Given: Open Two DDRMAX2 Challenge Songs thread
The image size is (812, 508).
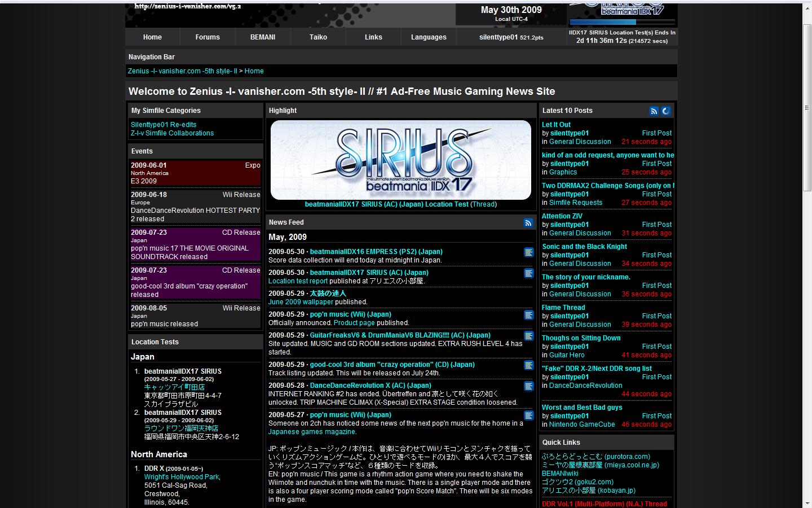Looking at the screenshot, I should [608, 186].
